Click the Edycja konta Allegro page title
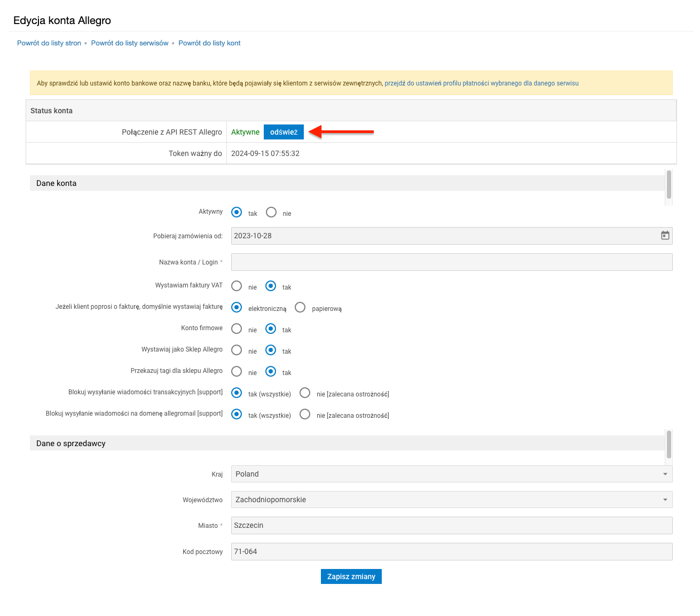This screenshot has height=616, width=700. (x=62, y=20)
